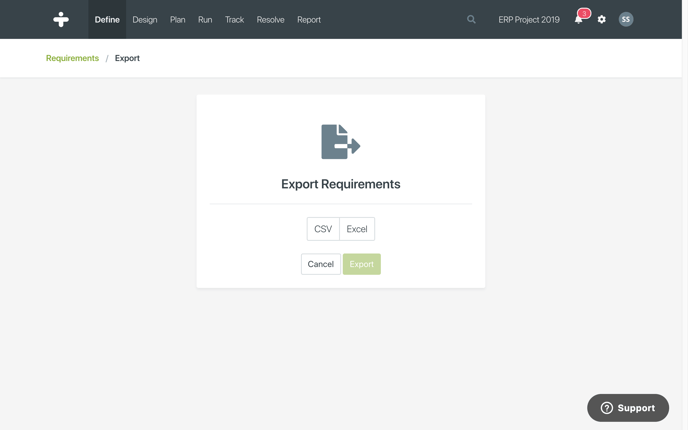Switch to the Resolve tab
Screen dimensions: 688x430
270,20
